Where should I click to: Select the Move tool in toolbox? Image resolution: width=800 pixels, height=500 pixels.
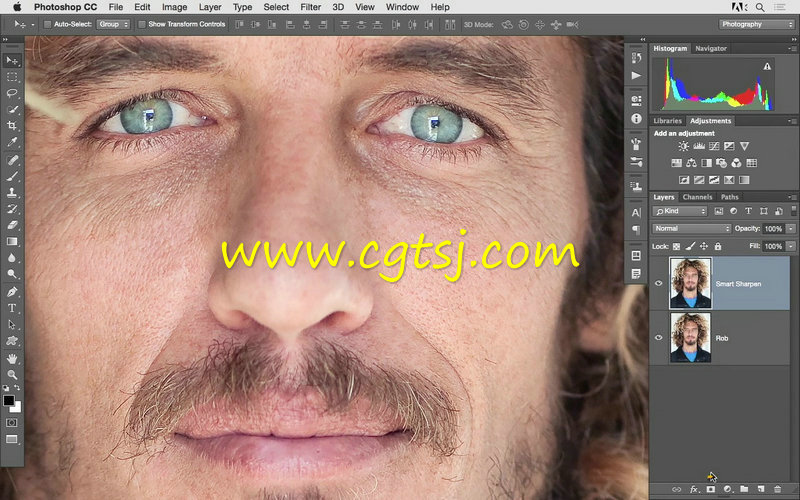tap(12, 61)
